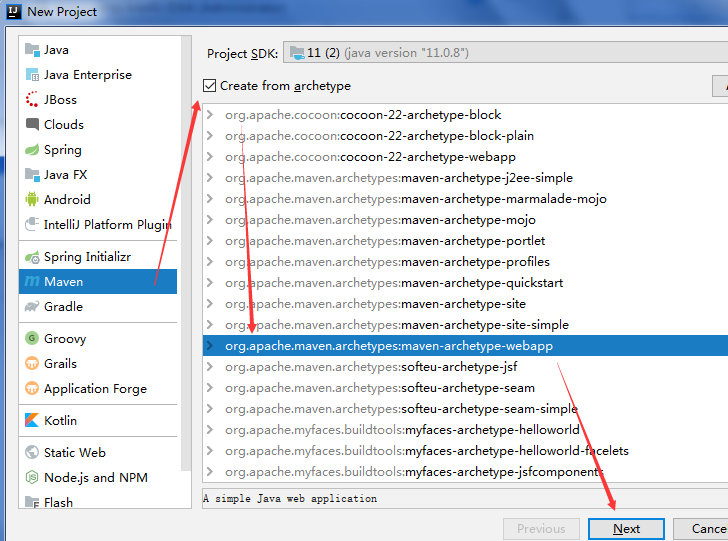Click the IntelliJ Platform Plugin icon
This screenshot has width=728, height=541.
(32, 224)
